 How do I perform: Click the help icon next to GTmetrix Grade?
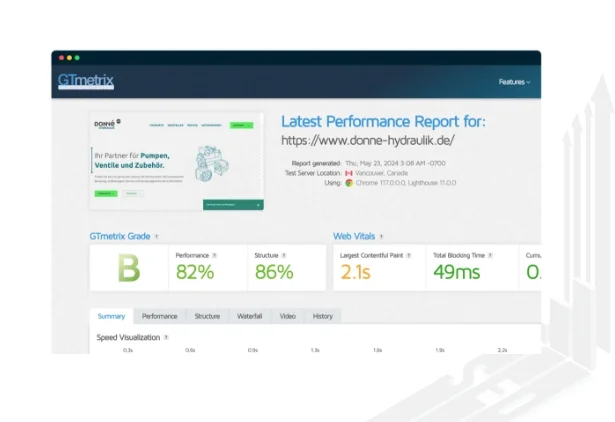157,237
